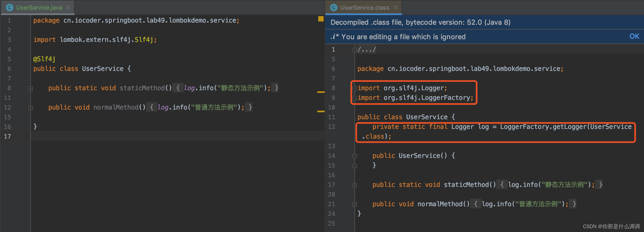Viewport: 644px width, 232px height.
Task: Click the package declaration in UserService.java
Action: coord(136,20)
